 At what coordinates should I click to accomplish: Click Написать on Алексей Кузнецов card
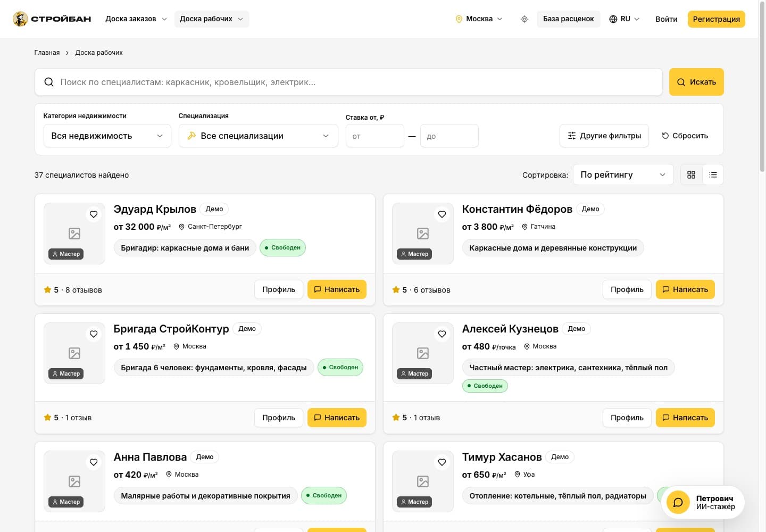click(x=685, y=418)
